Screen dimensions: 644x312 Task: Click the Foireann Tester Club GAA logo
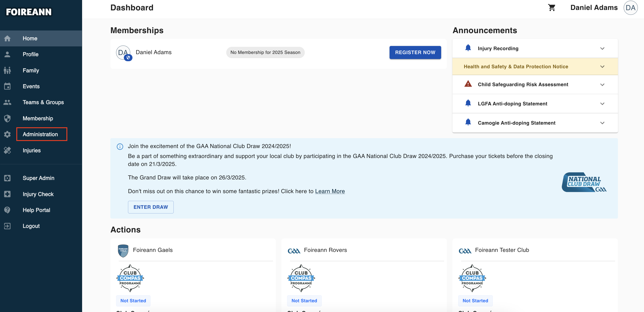465,251
